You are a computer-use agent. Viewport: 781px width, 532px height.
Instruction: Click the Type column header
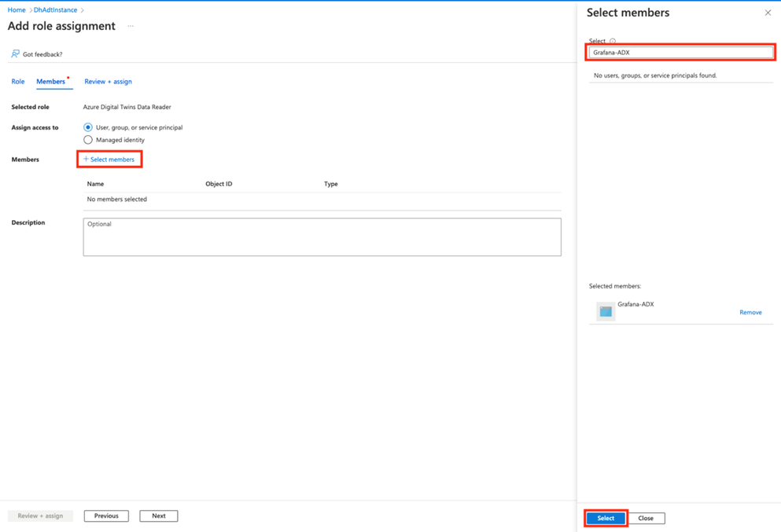pyautogui.click(x=331, y=184)
